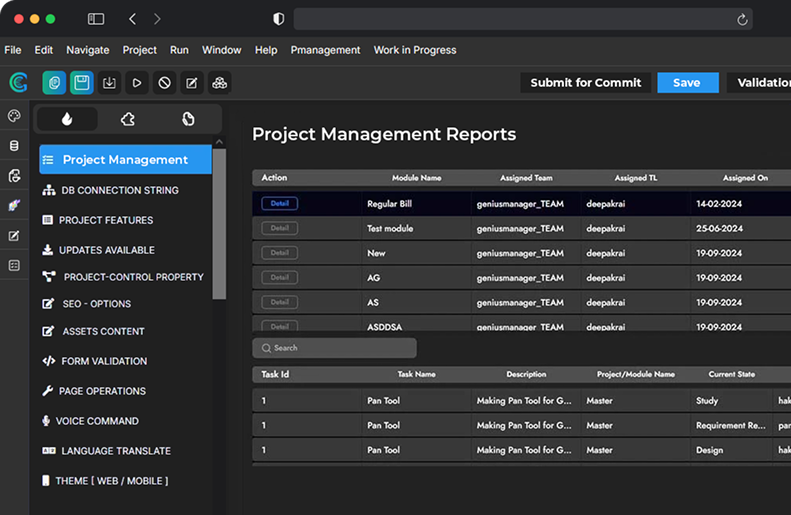Click the database cylinder icon in left strip
This screenshot has width=791, height=515.
tap(14, 146)
